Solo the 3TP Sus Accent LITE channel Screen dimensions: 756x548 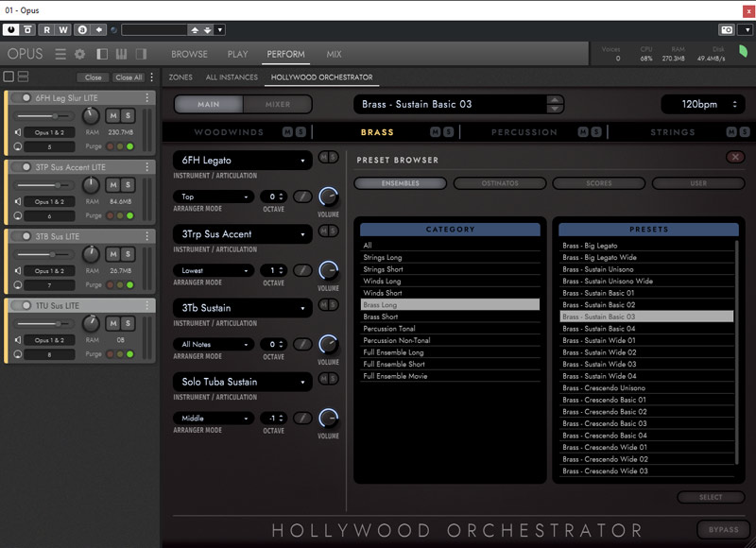click(x=127, y=184)
